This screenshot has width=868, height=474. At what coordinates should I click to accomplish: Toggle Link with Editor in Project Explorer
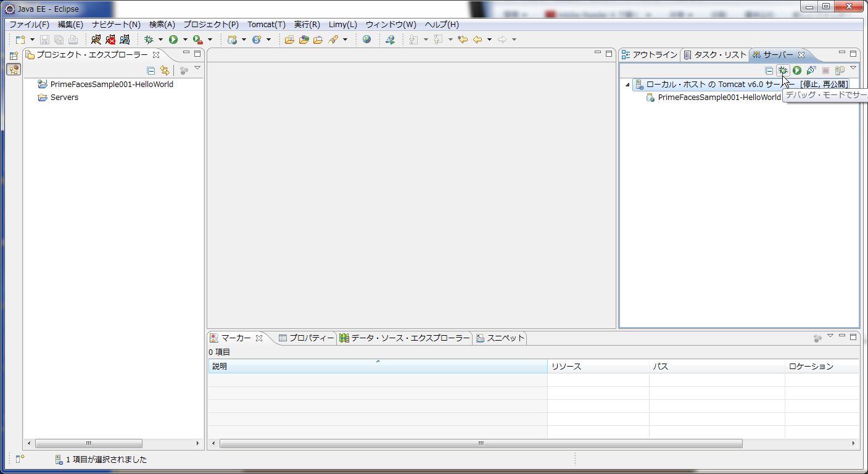[x=165, y=70]
